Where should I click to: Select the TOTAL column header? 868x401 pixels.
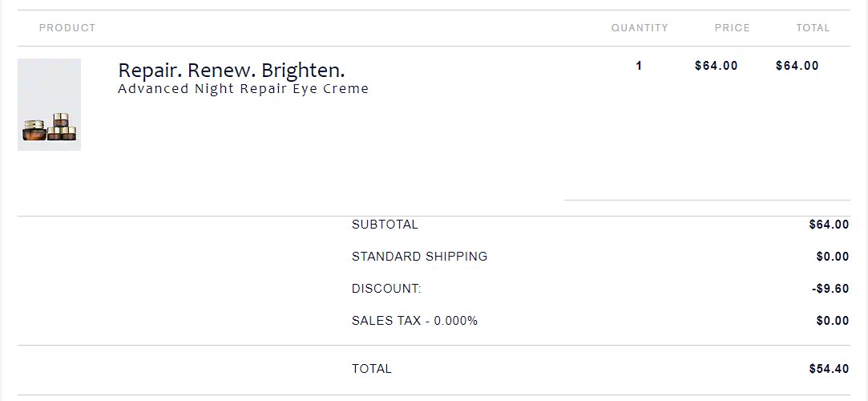(x=813, y=28)
